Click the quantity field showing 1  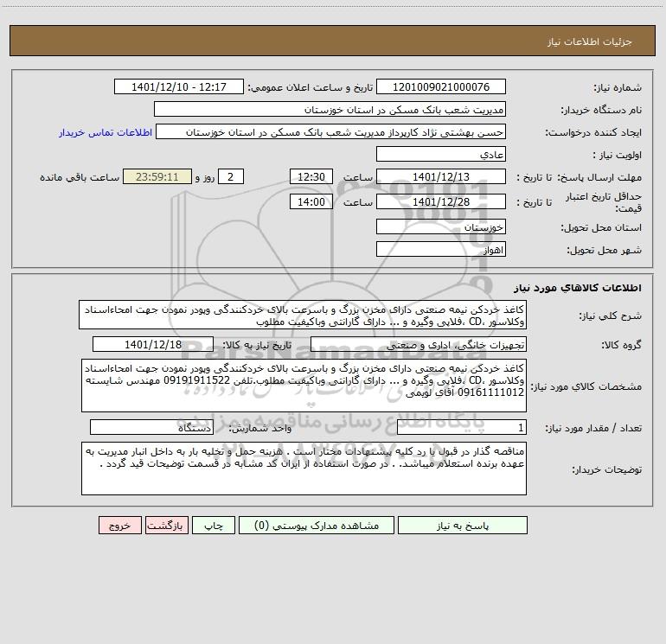pos(462,428)
